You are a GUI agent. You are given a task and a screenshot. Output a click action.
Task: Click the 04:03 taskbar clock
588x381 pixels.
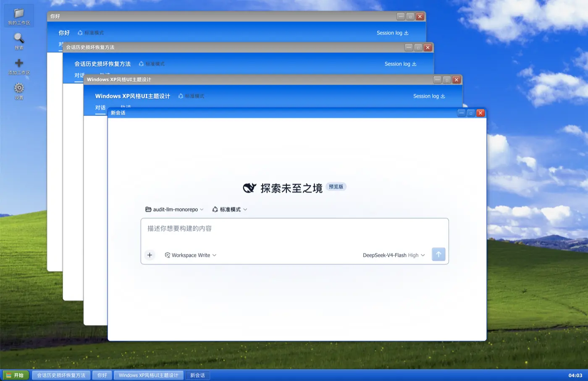(x=575, y=376)
